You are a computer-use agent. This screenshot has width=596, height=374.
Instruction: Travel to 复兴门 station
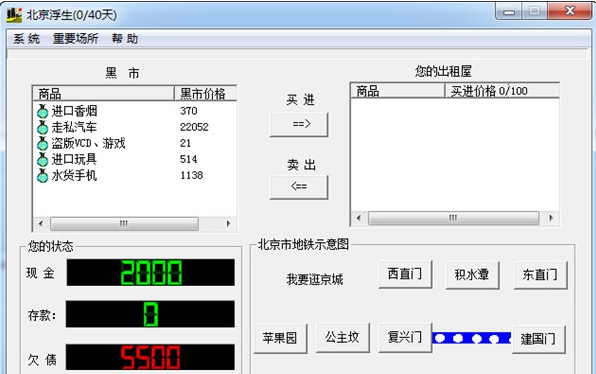pos(405,338)
